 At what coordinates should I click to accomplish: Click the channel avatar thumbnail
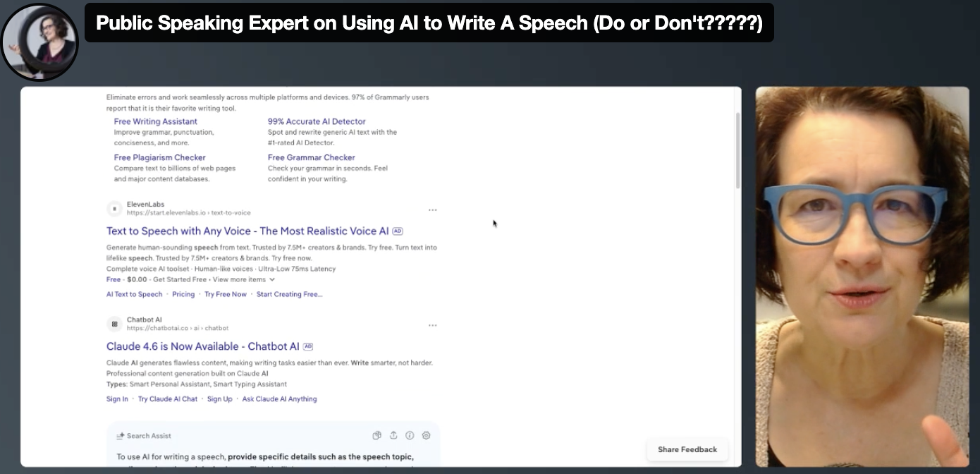coord(40,41)
